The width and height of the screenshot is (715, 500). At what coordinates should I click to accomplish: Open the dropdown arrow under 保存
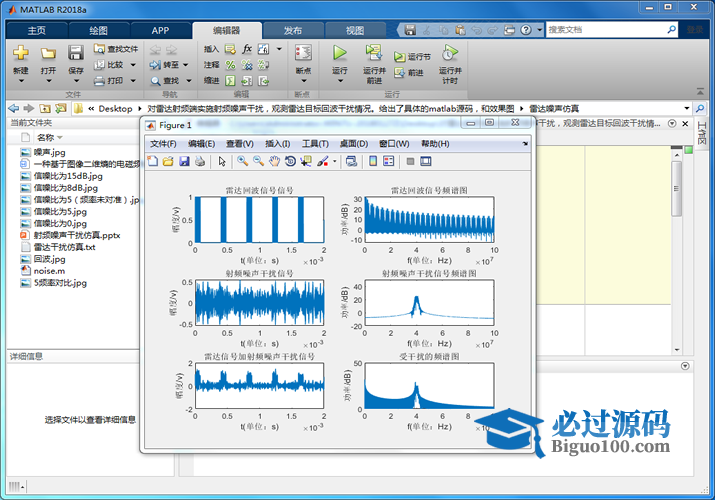point(76,81)
